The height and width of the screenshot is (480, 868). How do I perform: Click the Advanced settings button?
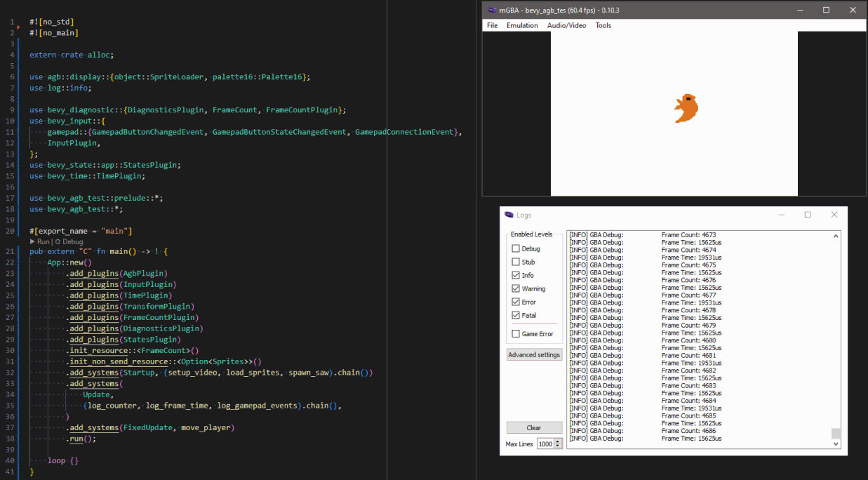(534, 355)
